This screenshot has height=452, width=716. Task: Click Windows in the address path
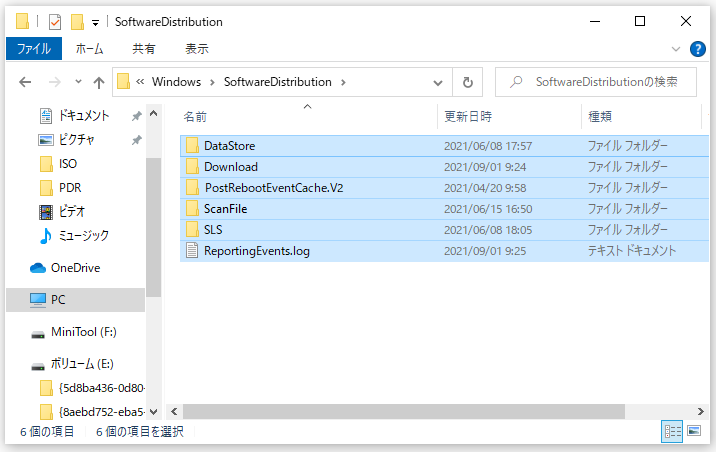[x=176, y=82]
